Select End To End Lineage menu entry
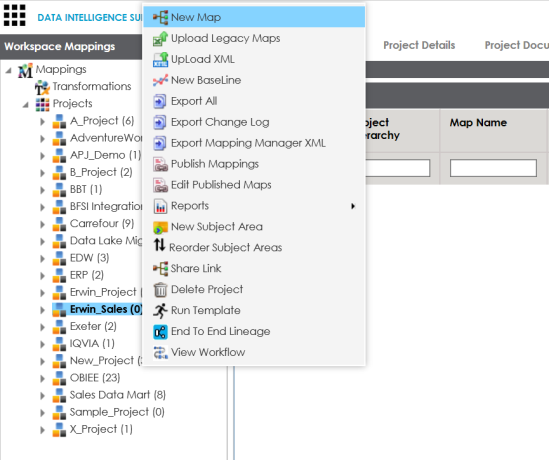The image size is (549, 460). pos(254,332)
